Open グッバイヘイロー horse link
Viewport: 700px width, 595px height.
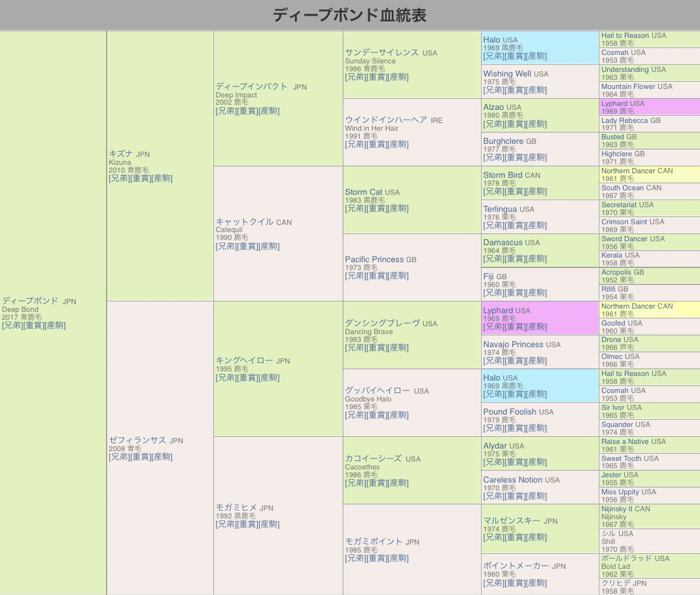point(377,391)
